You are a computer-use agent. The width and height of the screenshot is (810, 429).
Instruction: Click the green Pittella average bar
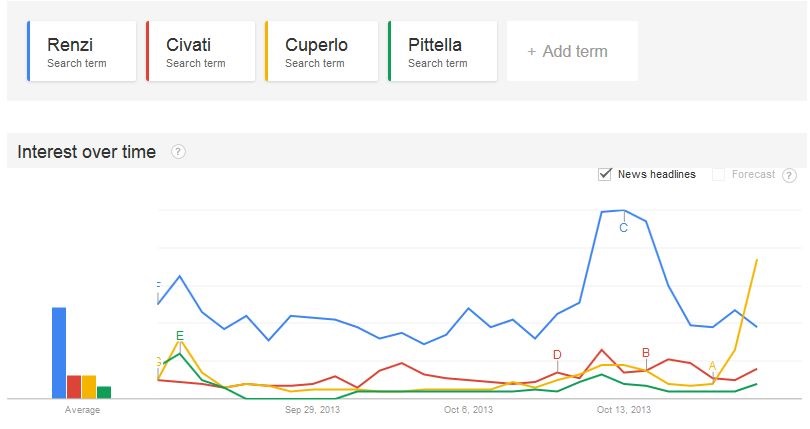(103, 391)
